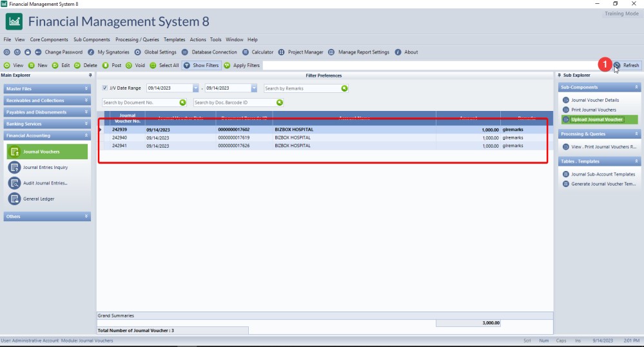This screenshot has height=347, width=644.
Task: Expand the Banking Services panel
Action: (x=46, y=124)
